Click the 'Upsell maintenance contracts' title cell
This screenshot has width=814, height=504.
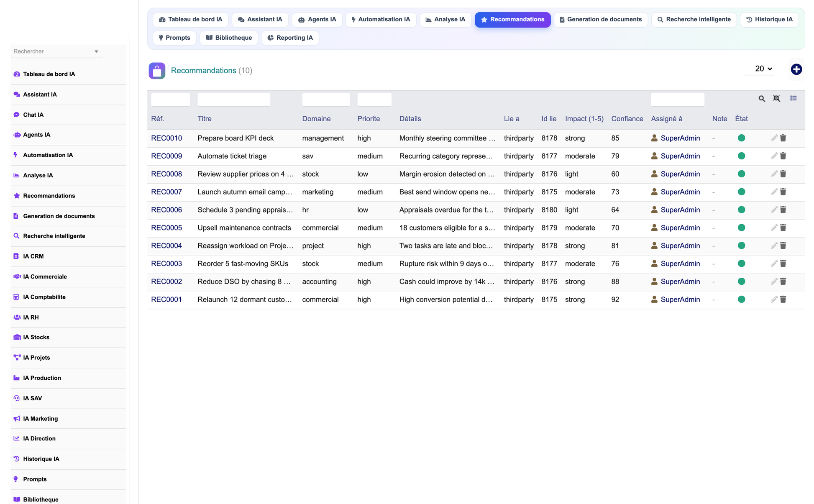pos(244,228)
